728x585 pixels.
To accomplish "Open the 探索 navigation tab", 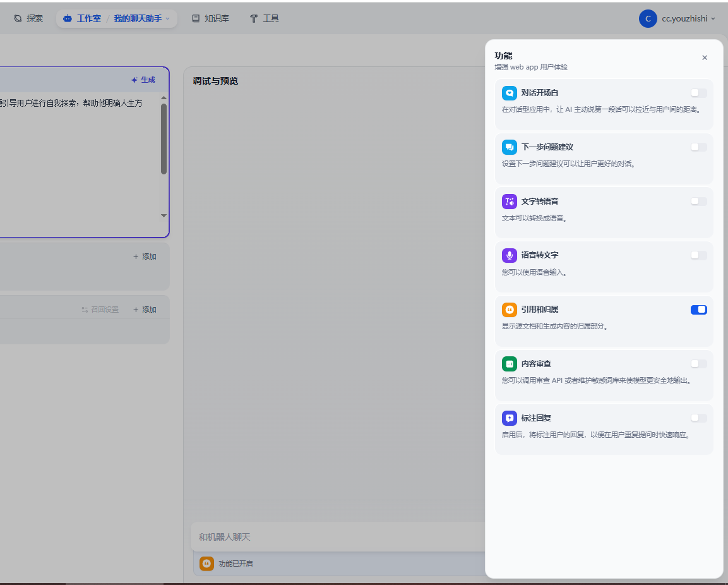I will (x=28, y=19).
